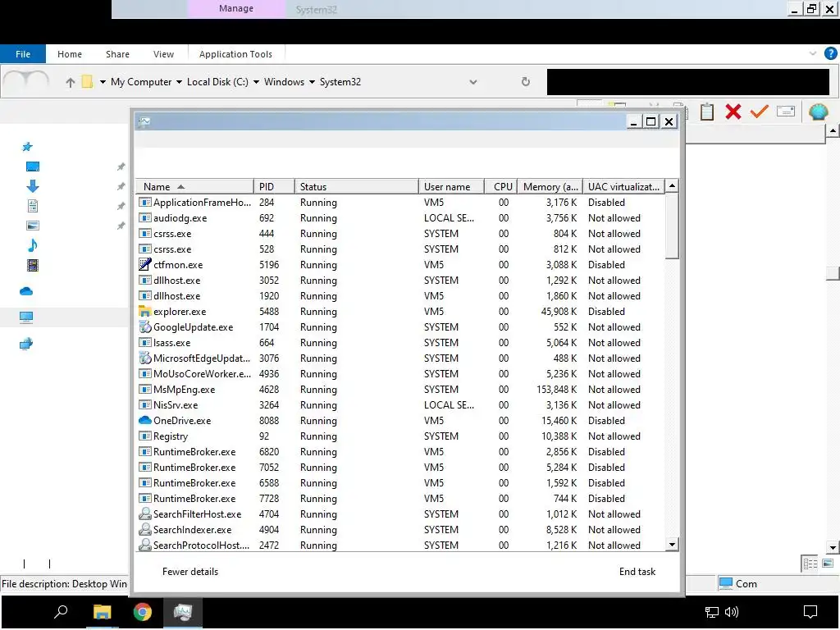Select the Application Tools tab
The width and height of the screenshot is (840, 630).
235,54
